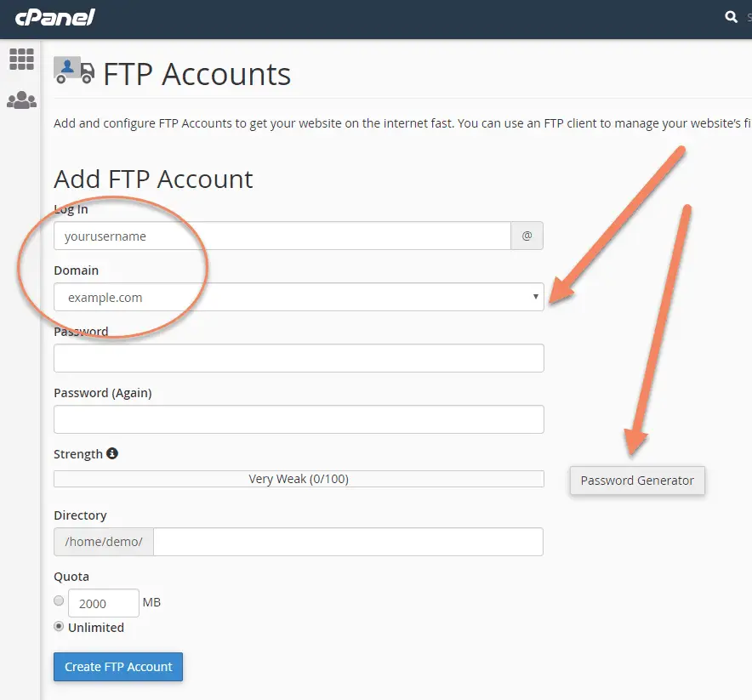752x700 pixels.
Task: Click the Directory path input field
Action: pos(348,542)
